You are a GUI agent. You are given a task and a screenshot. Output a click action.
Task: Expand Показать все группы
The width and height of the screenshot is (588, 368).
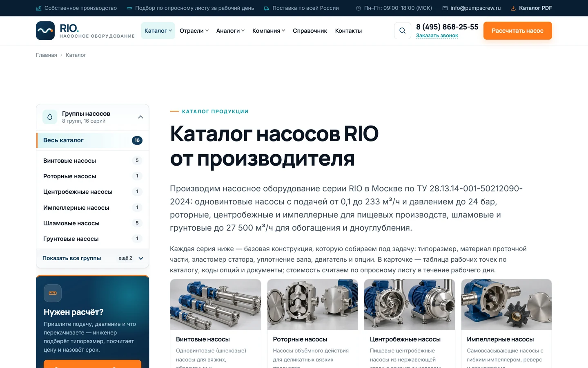click(93, 258)
